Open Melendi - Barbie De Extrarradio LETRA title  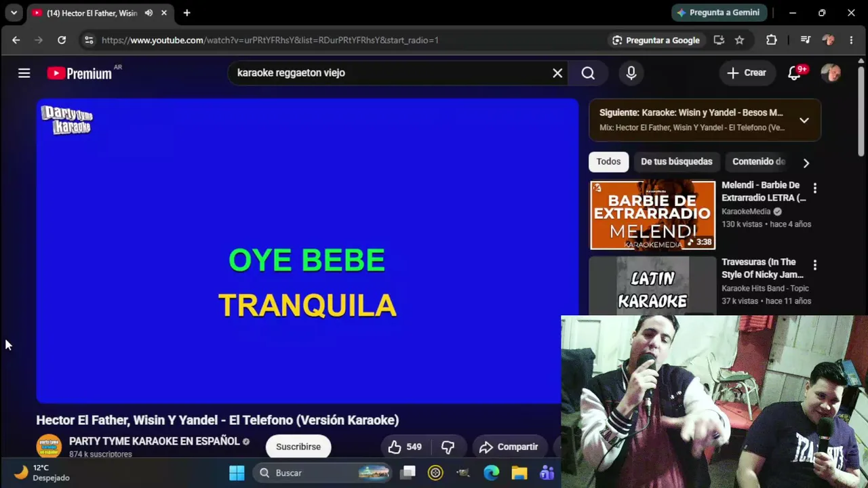coord(764,191)
